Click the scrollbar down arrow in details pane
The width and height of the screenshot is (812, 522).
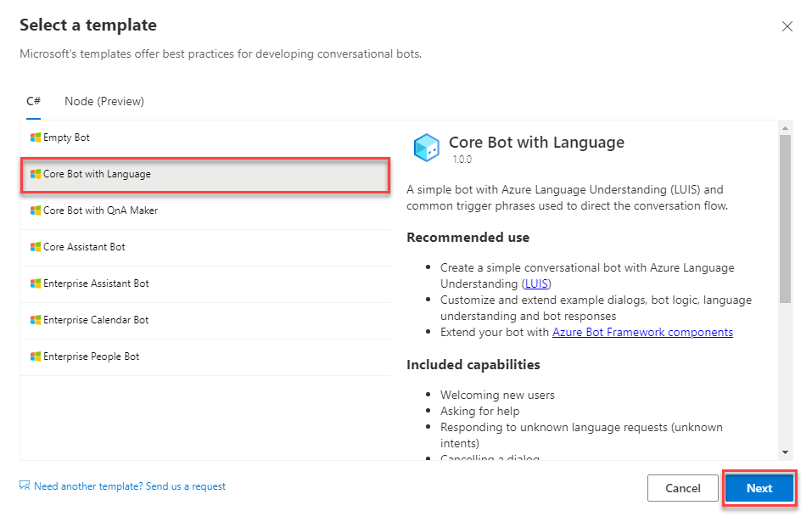point(785,452)
